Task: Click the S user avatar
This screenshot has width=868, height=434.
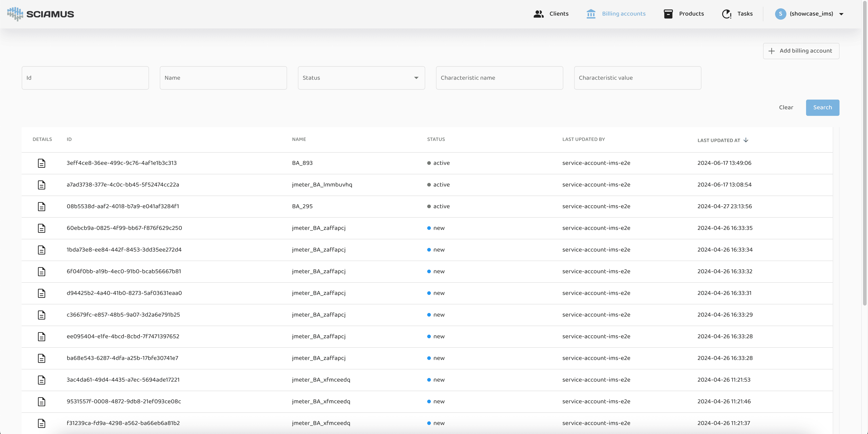Action: tap(780, 14)
